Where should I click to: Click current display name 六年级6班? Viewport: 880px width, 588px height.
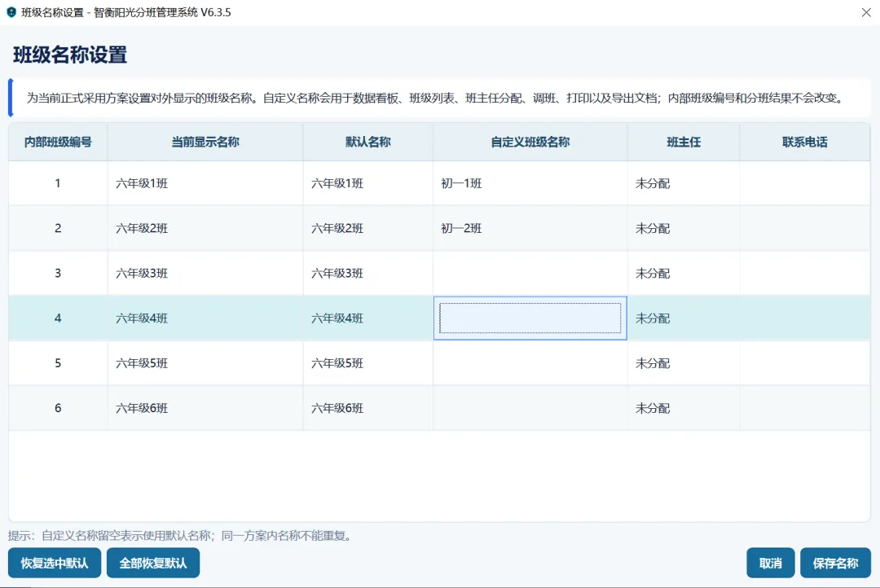pyautogui.click(x=205, y=408)
